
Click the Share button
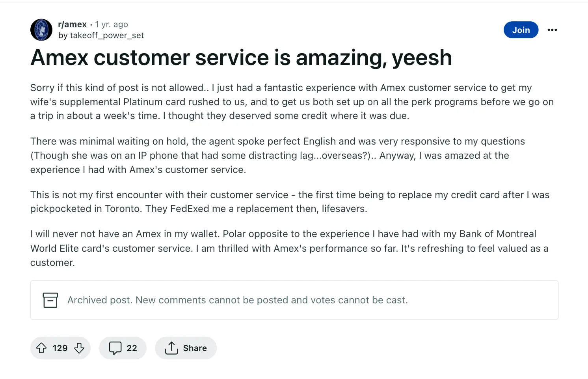tap(186, 348)
